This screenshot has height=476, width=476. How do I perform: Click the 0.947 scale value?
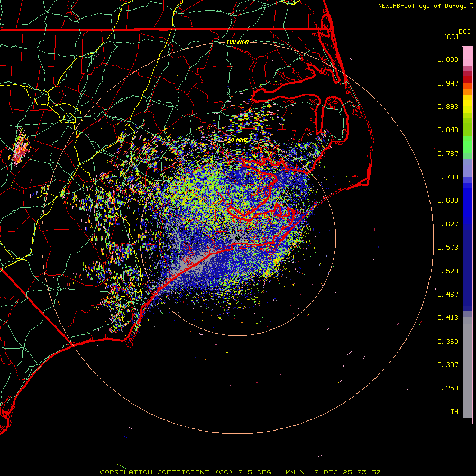(x=448, y=83)
